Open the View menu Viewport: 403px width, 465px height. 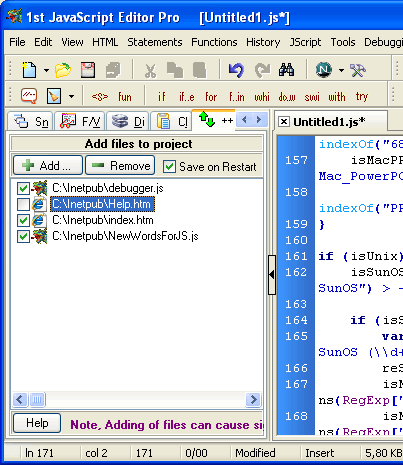(x=72, y=42)
